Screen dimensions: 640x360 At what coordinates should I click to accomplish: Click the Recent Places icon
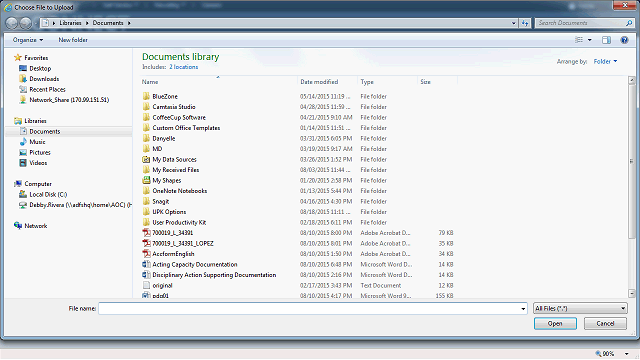coord(23,89)
